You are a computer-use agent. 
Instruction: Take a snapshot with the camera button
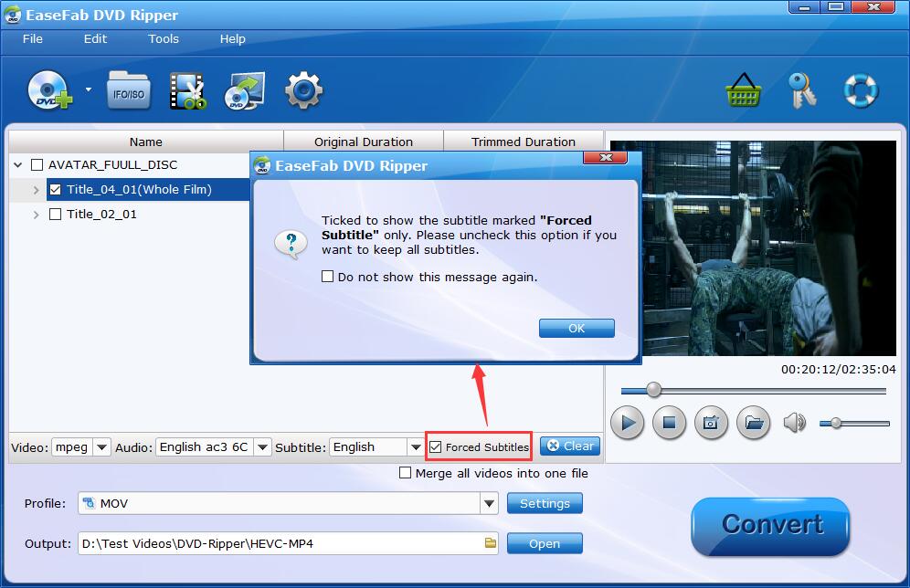[x=711, y=423]
